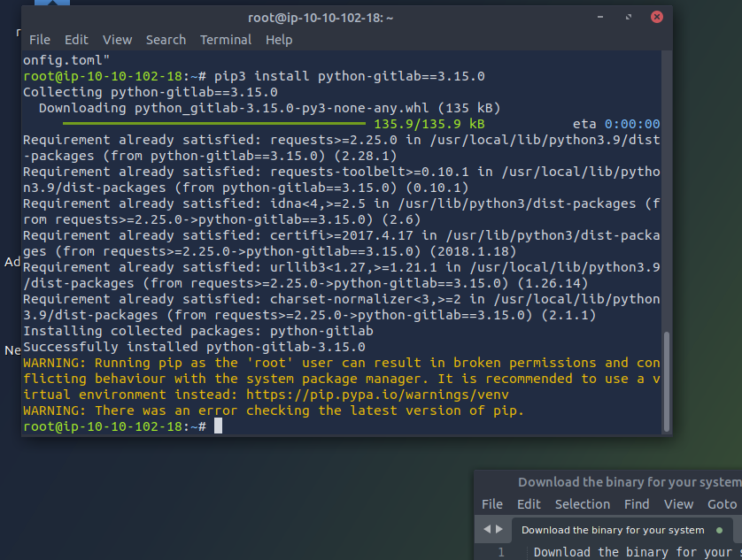This screenshot has width=742, height=560.
Task: Open the terminal File menu
Action: [x=40, y=40]
